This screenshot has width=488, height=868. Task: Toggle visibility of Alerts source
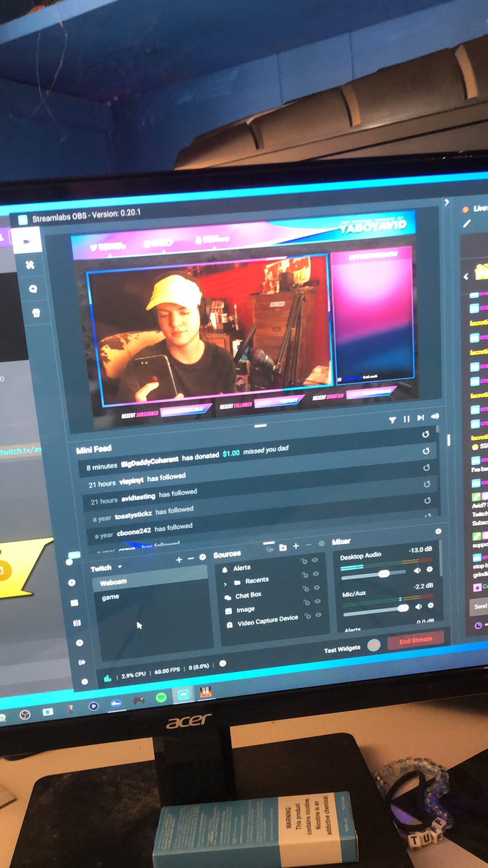point(316,560)
